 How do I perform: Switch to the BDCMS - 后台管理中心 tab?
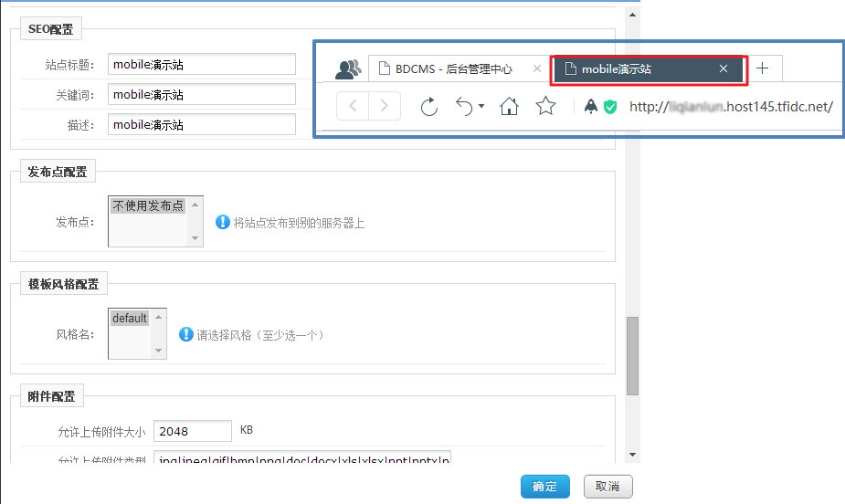(x=453, y=68)
